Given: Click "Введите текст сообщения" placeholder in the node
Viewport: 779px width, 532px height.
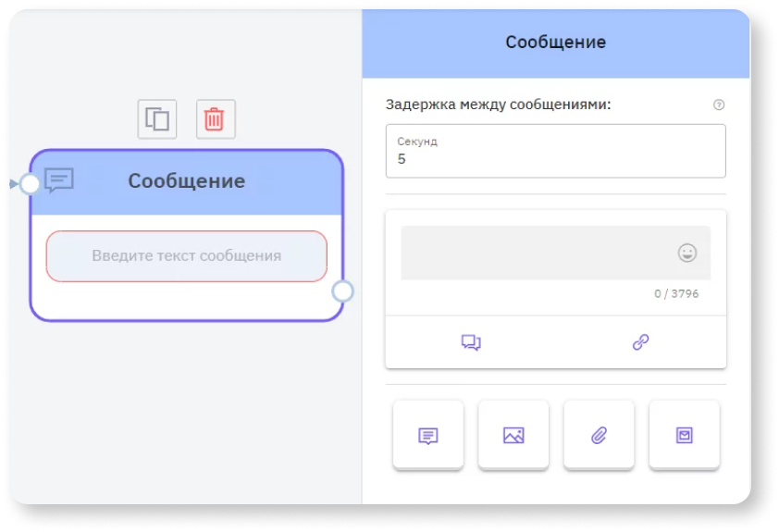Looking at the screenshot, I should tap(186, 256).
